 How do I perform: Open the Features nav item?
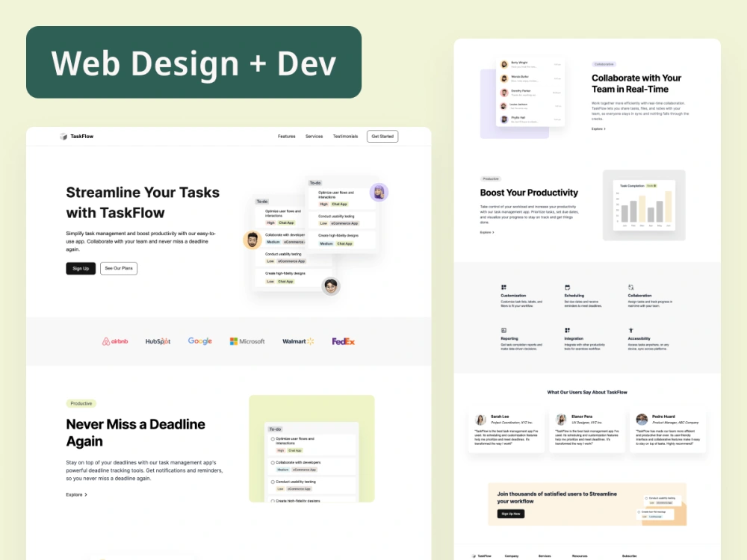pos(286,137)
